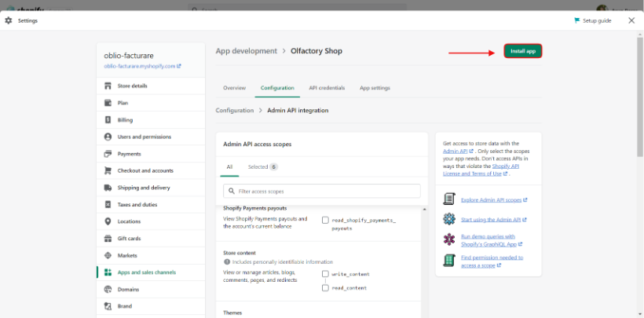Click the Find permission needed icon
This screenshot has height=318, width=644.
(449, 261)
